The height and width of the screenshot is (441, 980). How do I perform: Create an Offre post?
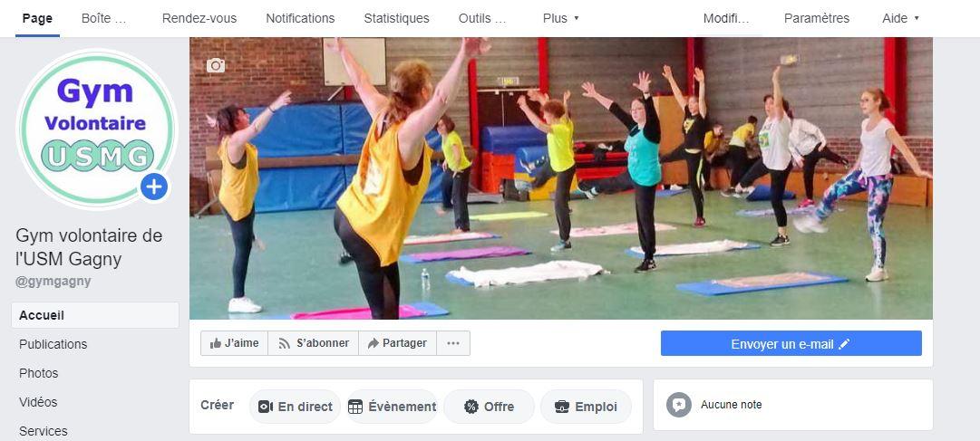(489, 407)
